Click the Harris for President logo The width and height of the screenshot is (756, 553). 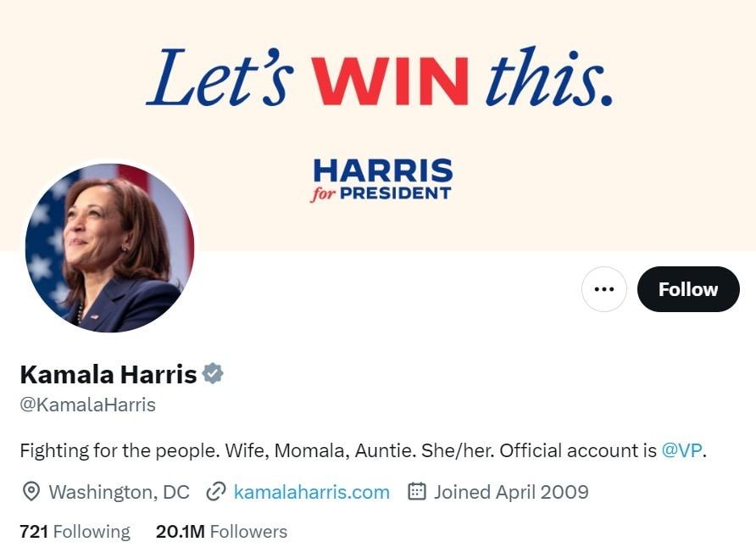pyautogui.click(x=382, y=180)
